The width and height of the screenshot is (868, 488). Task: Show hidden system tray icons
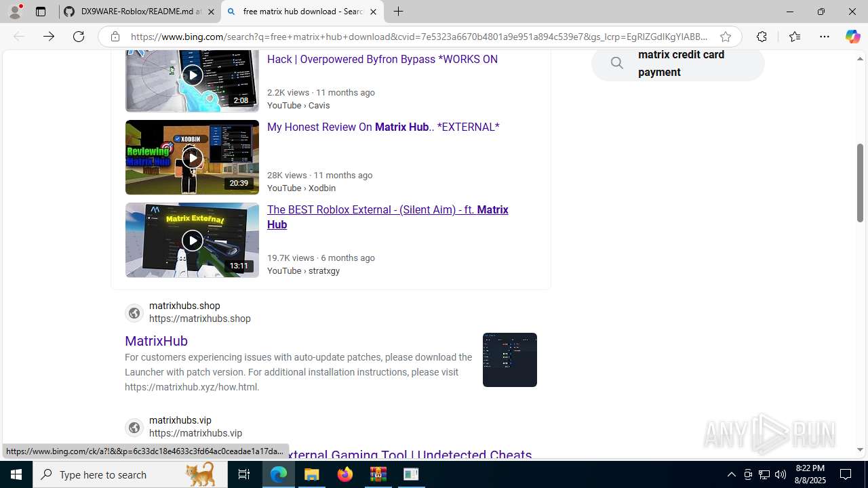coord(731,474)
